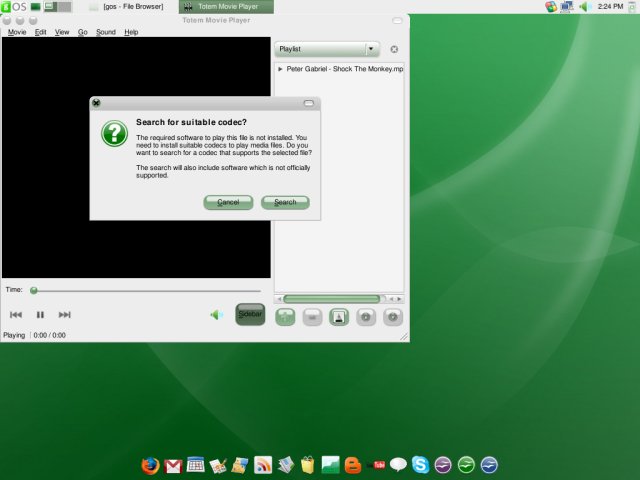Click the save playlist button
This screenshot has width=640, height=480.
pyautogui.click(x=339, y=317)
